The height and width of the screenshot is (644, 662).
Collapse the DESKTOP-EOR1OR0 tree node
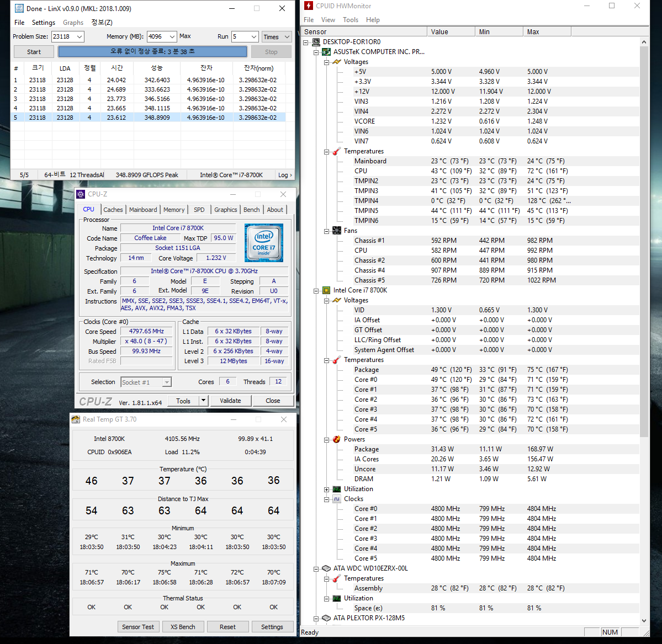pos(306,42)
